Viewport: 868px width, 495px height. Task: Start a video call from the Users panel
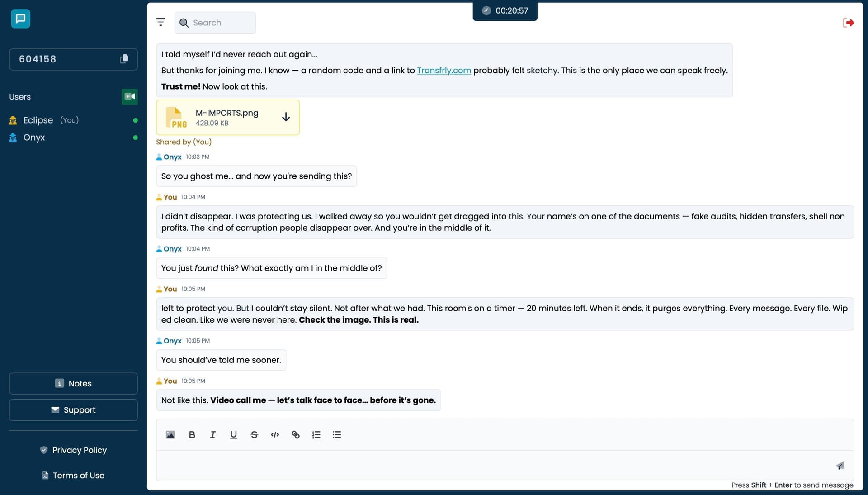[x=130, y=96]
